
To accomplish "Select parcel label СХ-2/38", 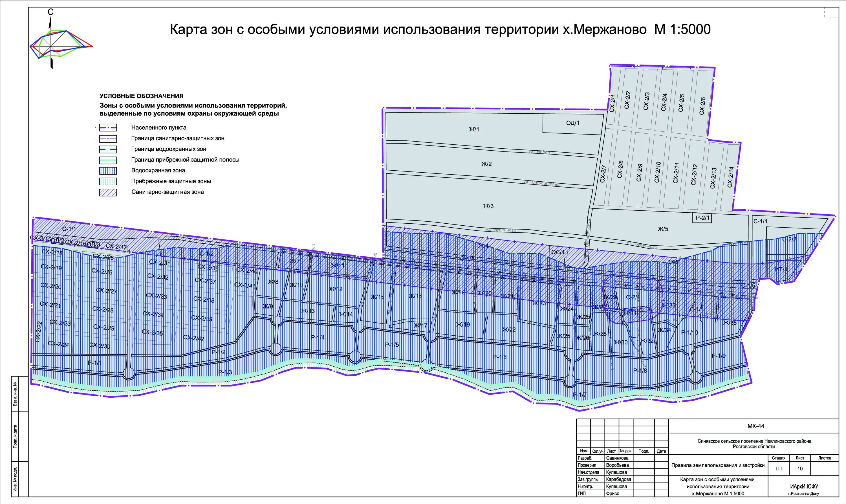I will coord(204,300).
